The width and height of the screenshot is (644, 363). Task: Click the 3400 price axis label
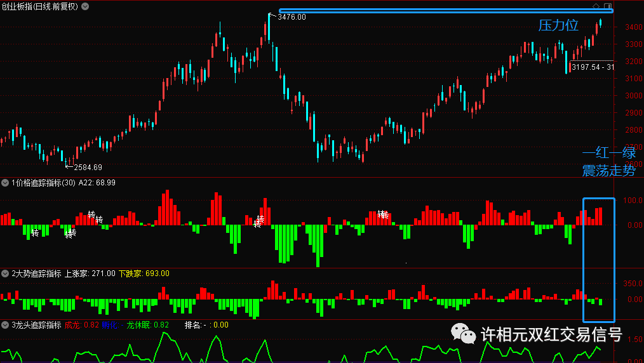tap(634, 27)
